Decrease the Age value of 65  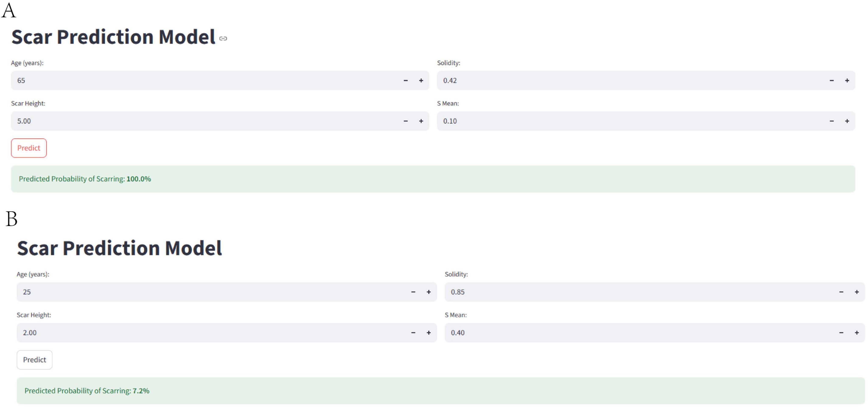pyautogui.click(x=406, y=81)
